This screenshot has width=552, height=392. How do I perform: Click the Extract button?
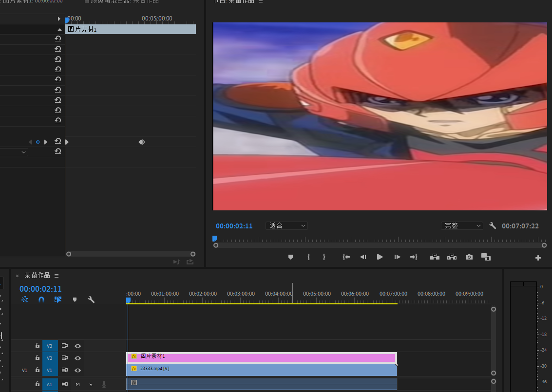coord(452,257)
